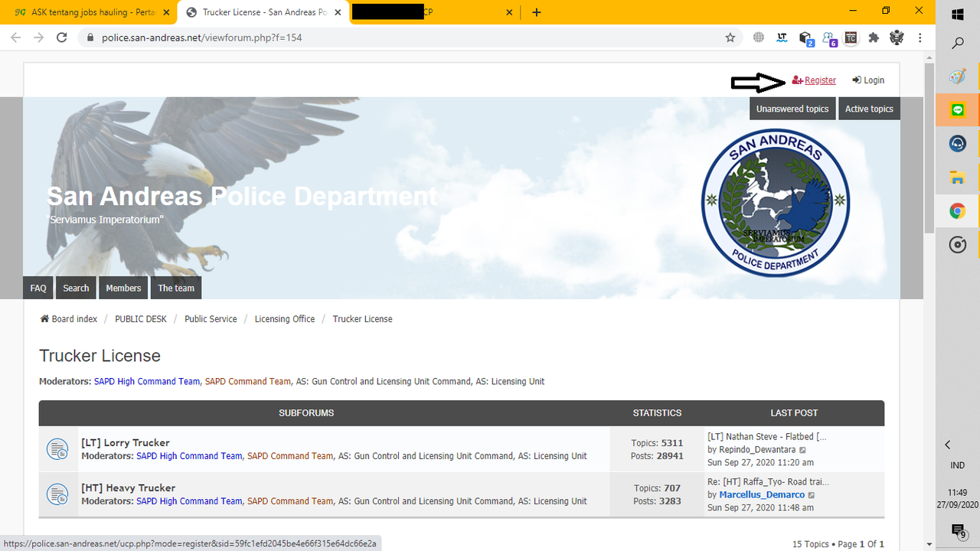Screen dimensions: 980x551
Task: Show hidden system tray icons
Action: (948, 445)
